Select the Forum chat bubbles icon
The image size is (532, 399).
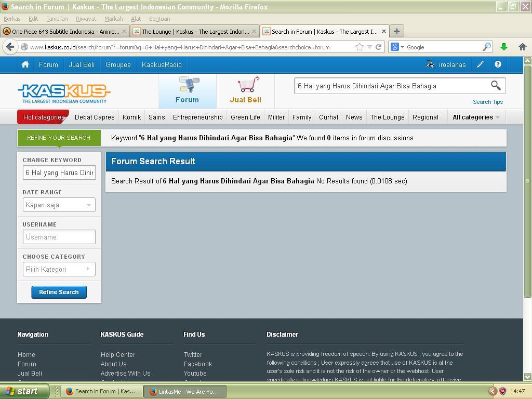coord(189,85)
